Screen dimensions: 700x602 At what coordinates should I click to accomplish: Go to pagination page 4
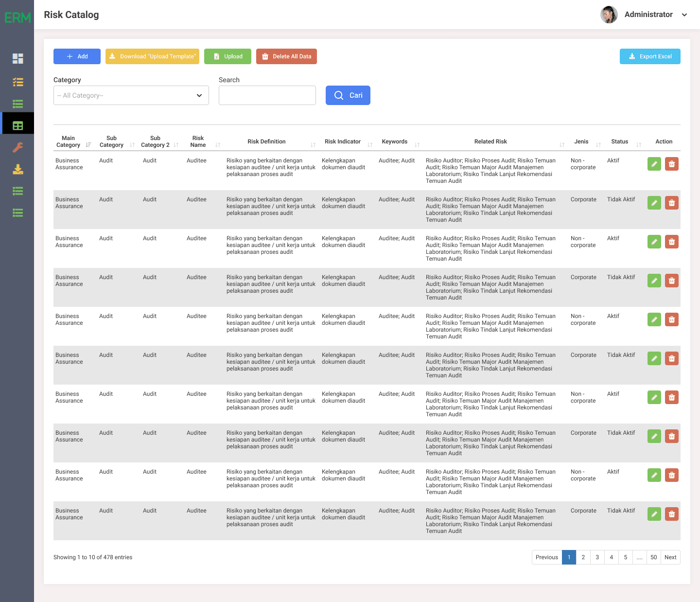[612, 557]
